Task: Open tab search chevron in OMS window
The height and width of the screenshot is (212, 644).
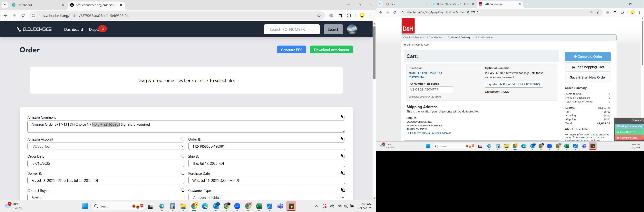Action: click(x=5, y=5)
